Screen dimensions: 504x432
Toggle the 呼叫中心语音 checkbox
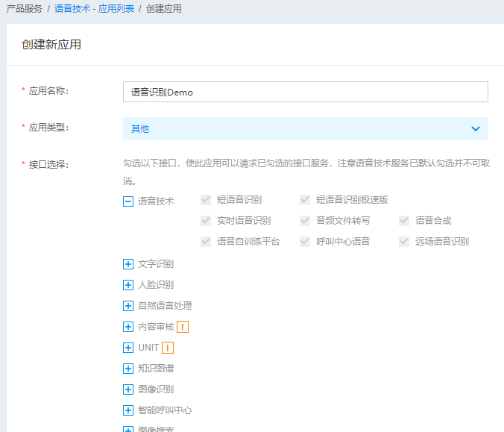(305, 242)
